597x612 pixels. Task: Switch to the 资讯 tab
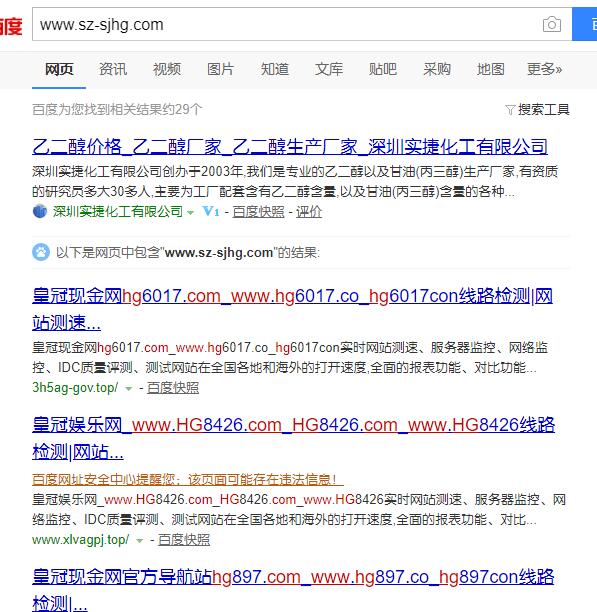pyautogui.click(x=113, y=69)
